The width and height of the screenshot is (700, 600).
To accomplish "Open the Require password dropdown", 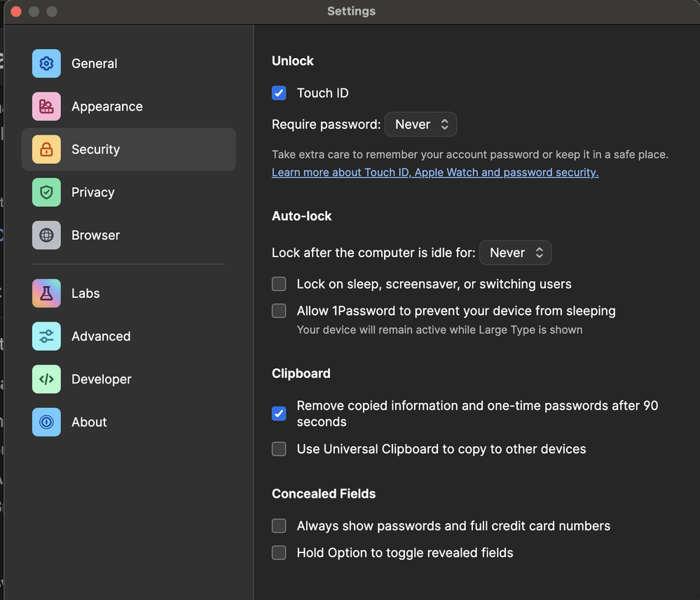I will [420, 125].
